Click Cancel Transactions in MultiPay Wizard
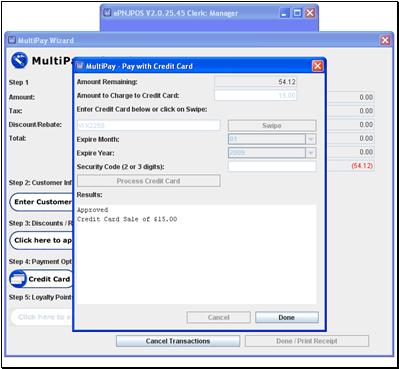 [x=178, y=341]
